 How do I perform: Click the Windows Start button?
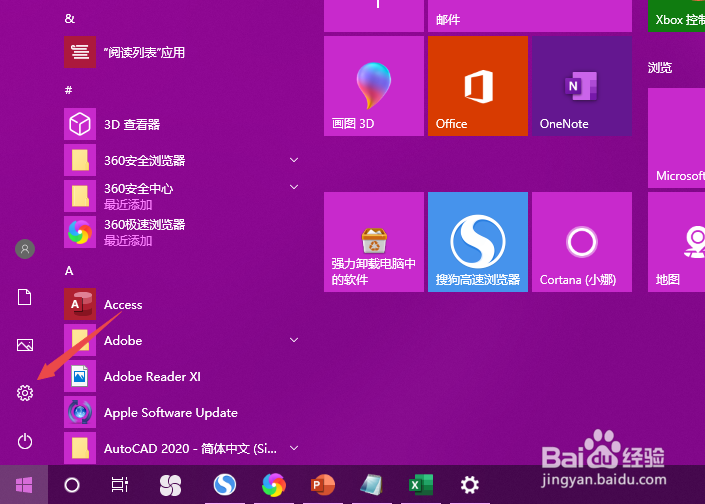point(24,485)
